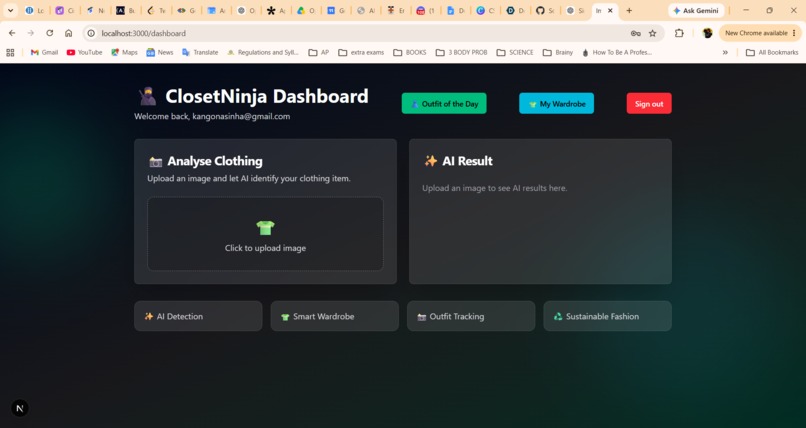Open the Chrome profile avatar

click(x=707, y=33)
